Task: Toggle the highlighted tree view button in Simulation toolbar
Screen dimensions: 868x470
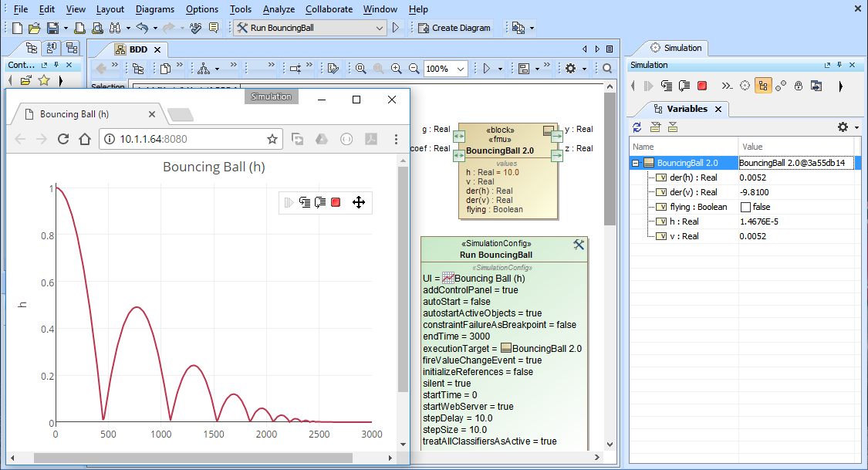Action: (x=763, y=86)
